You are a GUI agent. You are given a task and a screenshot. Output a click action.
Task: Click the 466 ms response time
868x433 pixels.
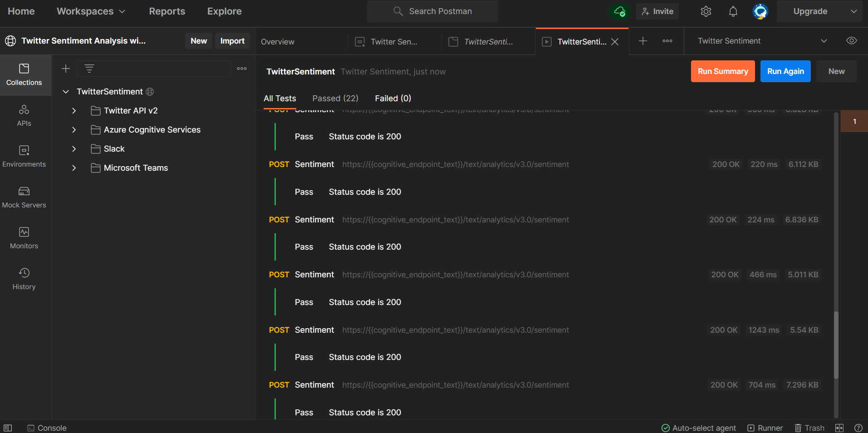pyautogui.click(x=763, y=275)
